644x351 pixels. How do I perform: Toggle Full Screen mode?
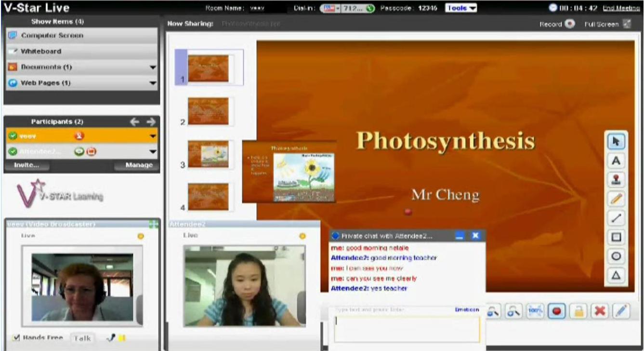[x=626, y=24]
